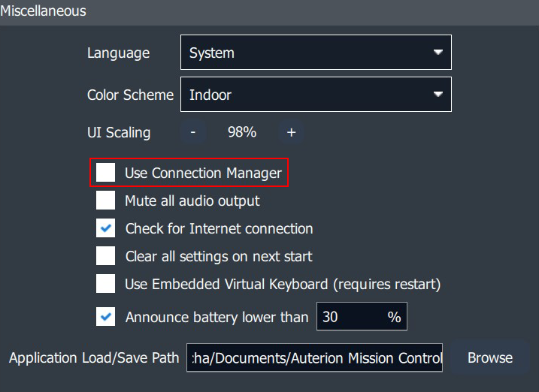Click the battery percentage input field
The image size is (539, 392).
click(350, 317)
